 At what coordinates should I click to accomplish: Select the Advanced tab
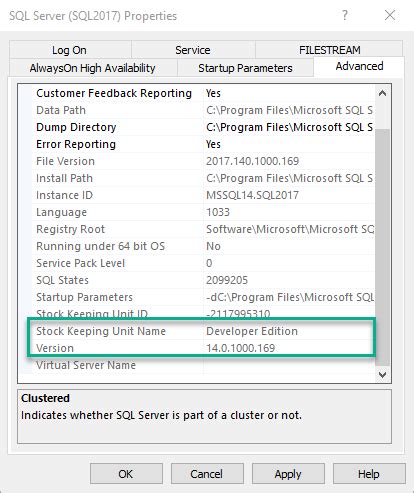tap(359, 66)
